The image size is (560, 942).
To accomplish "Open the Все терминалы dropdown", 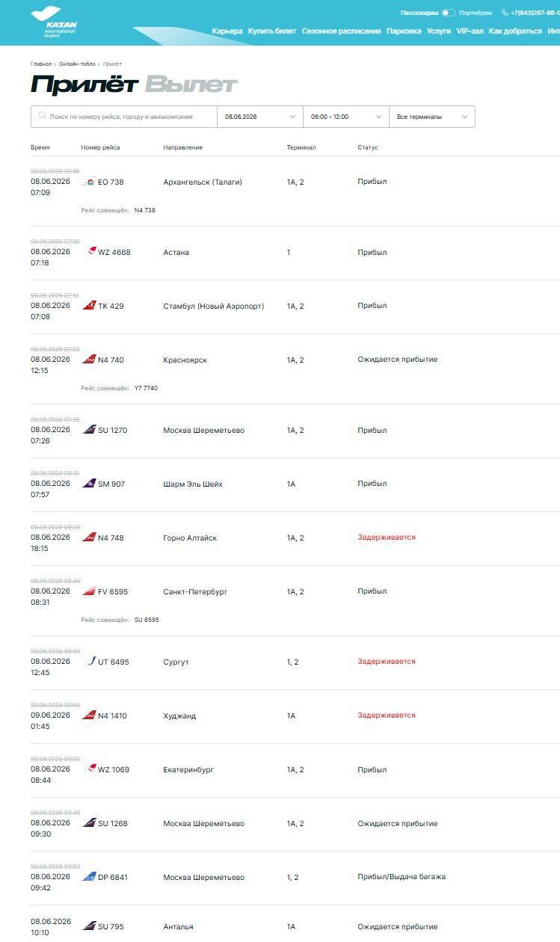I will click(x=432, y=117).
